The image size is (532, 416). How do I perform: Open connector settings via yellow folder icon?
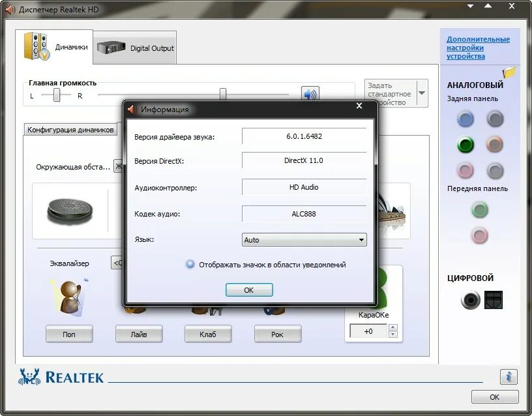click(509, 72)
